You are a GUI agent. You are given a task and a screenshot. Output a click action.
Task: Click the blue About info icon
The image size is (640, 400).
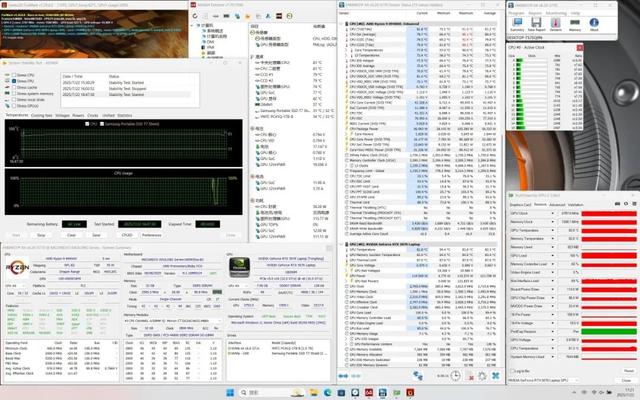[x=594, y=23]
